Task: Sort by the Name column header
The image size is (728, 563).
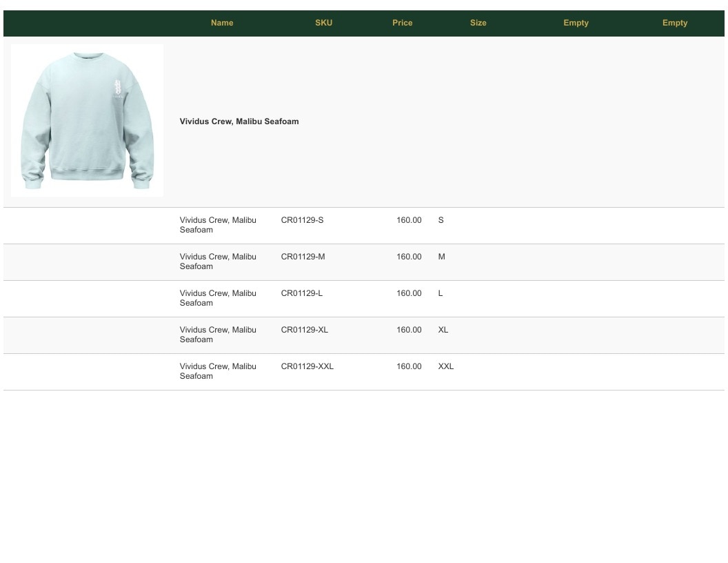Action: coord(222,23)
